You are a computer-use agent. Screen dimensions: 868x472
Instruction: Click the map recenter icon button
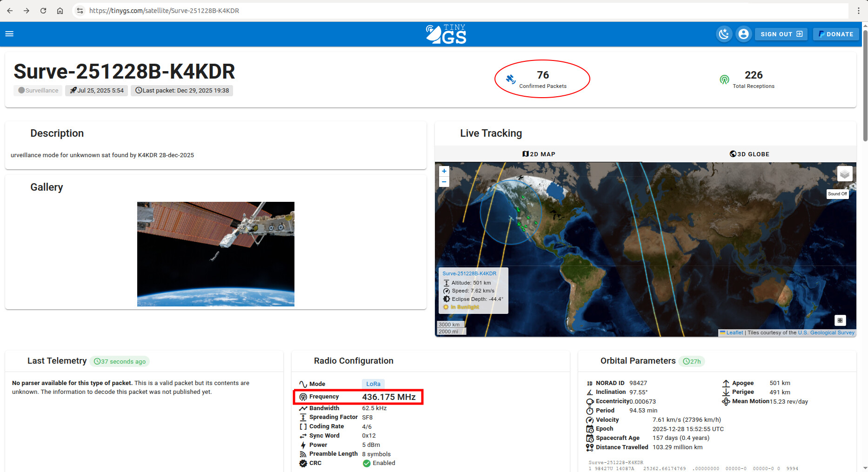[x=840, y=320]
